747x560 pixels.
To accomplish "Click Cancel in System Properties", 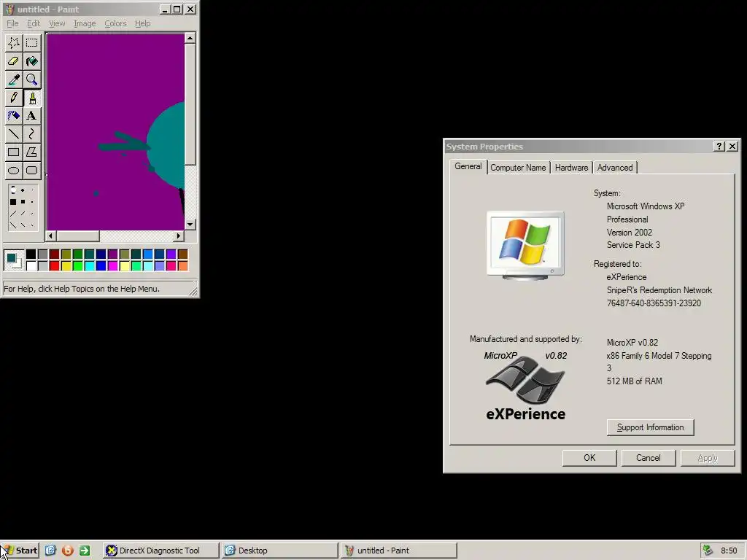I will [648, 458].
